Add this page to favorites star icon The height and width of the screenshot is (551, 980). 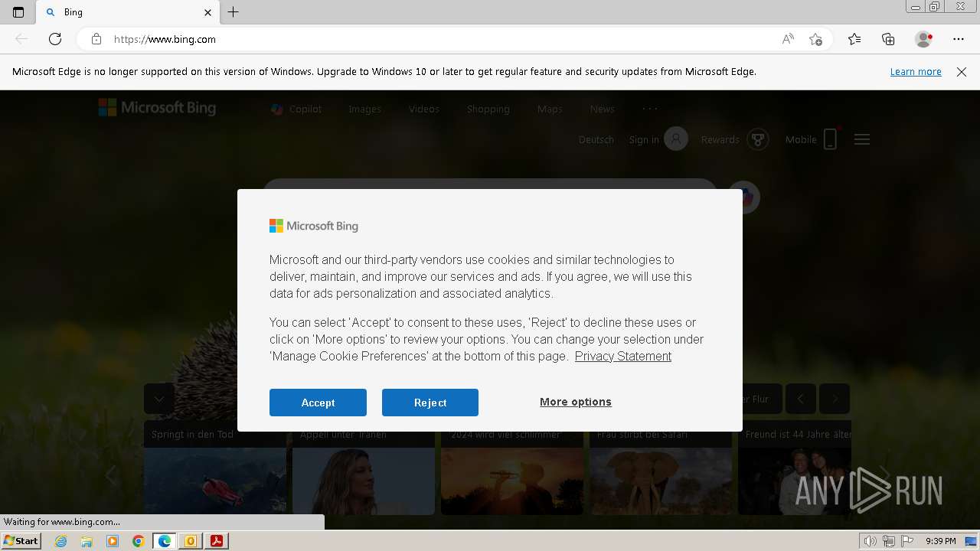(x=816, y=39)
